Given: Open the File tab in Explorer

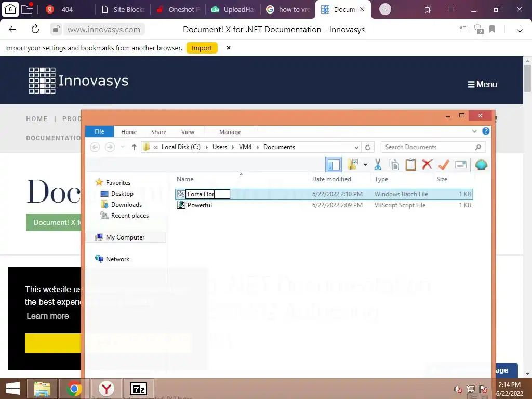Looking at the screenshot, I should tap(99, 131).
